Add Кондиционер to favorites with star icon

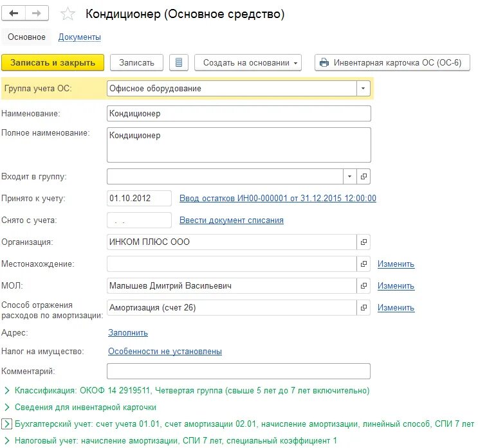68,14
